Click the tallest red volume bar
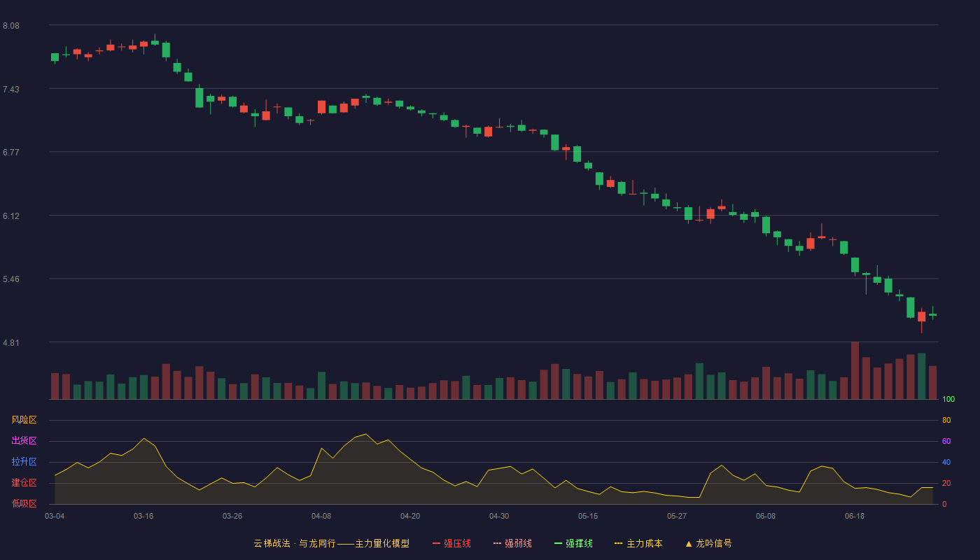 855,370
